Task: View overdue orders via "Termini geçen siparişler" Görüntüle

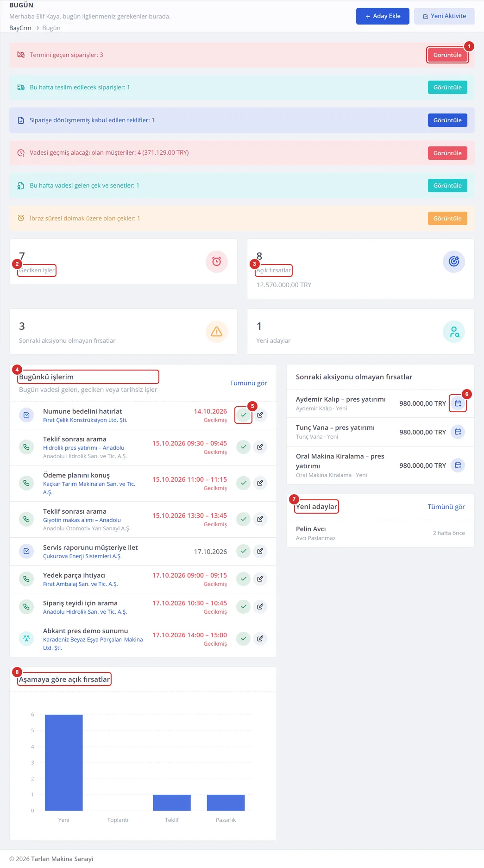Action: pos(447,55)
